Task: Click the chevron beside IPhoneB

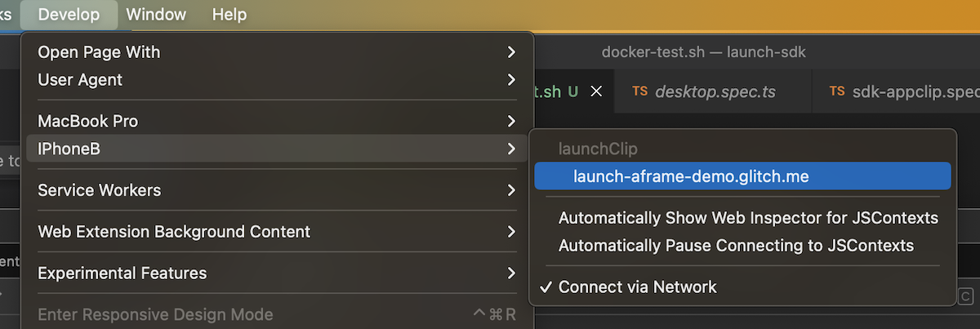Action: pyautogui.click(x=511, y=149)
